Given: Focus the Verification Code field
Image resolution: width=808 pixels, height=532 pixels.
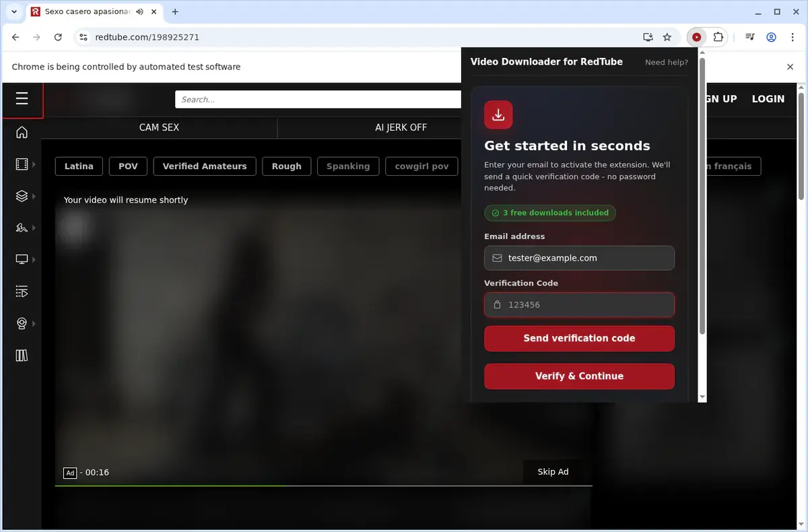Looking at the screenshot, I should point(579,304).
